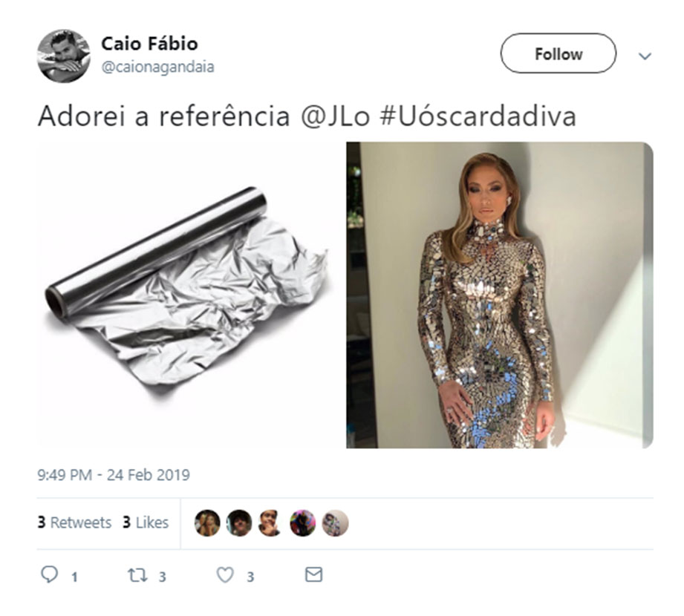The image size is (684, 616).
Task: Expand the tweet options chevron
Action: (645, 56)
